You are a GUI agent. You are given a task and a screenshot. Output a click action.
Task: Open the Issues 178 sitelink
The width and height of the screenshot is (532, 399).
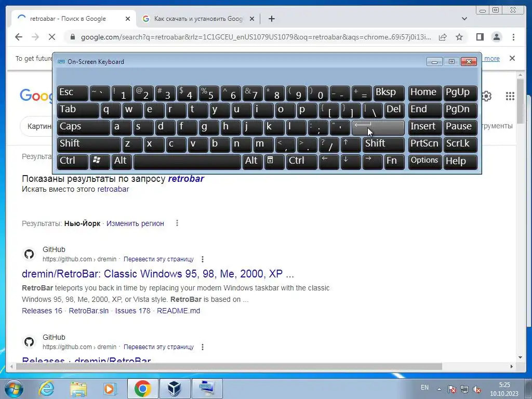coord(132,311)
